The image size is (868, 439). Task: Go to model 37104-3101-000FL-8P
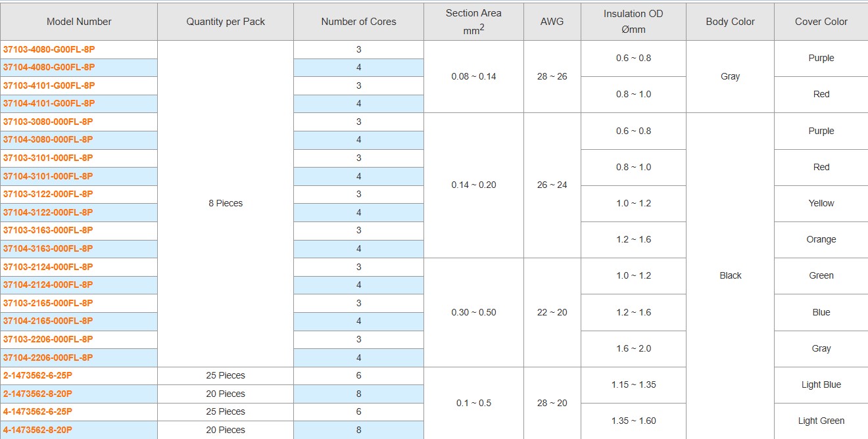(x=48, y=176)
